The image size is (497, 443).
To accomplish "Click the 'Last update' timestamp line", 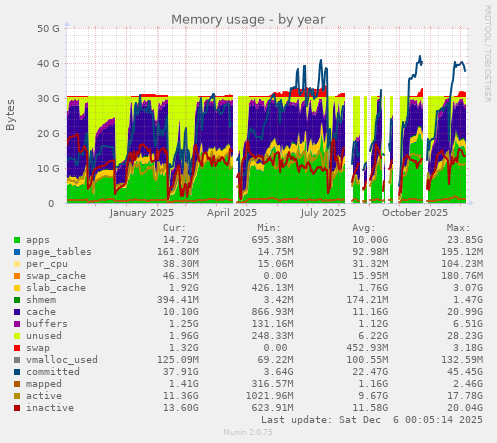I will click(x=372, y=420).
